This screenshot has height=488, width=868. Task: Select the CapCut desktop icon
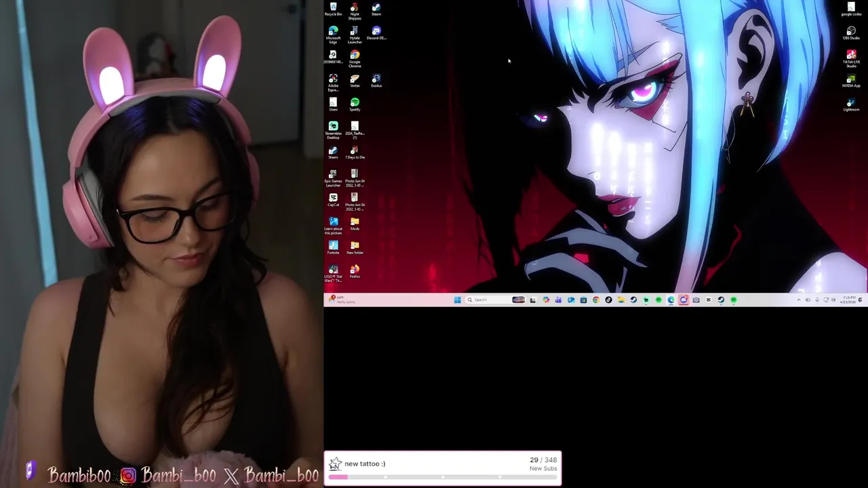pyautogui.click(x=333, y=199)
